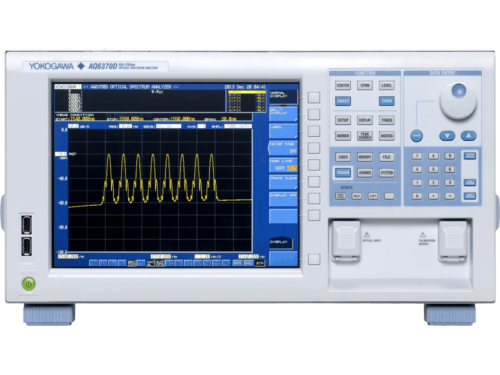The image size is (500, 375).
Task: Select the MARKER function key
Action: pyautogui.click(x=343, y=136)
